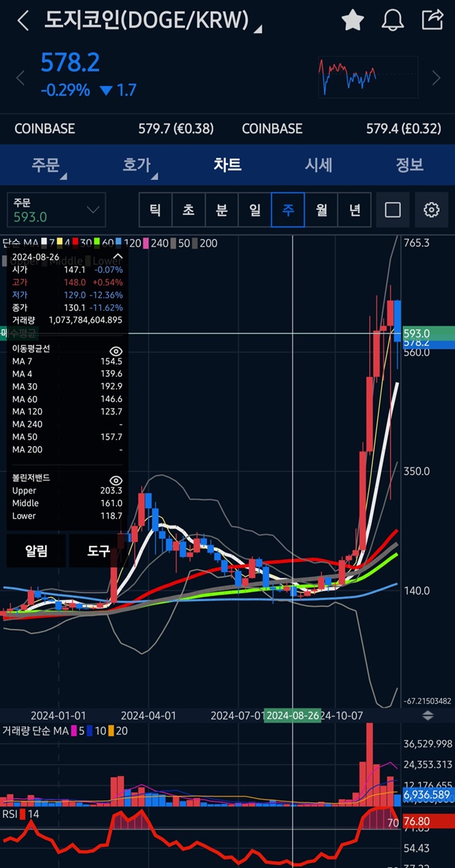Select the 차트 tab
Image resolution: width=455 pixels, height=868 pixels.
(227, 165)
